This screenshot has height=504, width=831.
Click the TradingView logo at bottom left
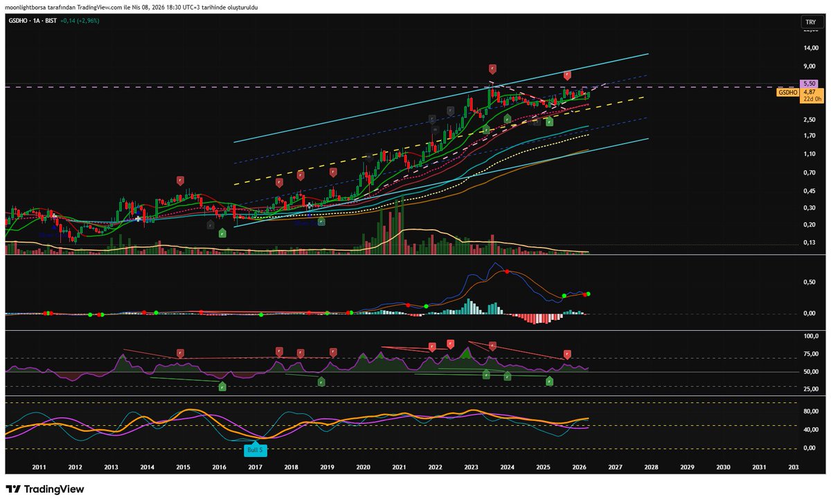[x=45, y=489]
